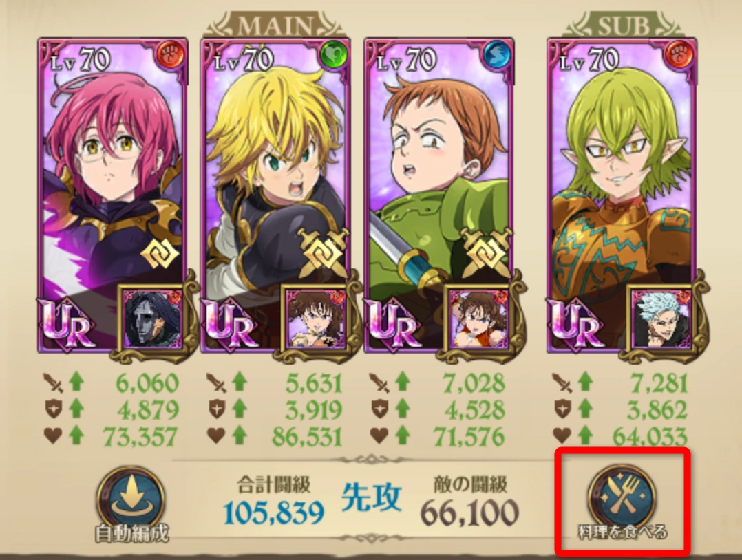Open the masked associate portrait on first card

tap(152, 319)
